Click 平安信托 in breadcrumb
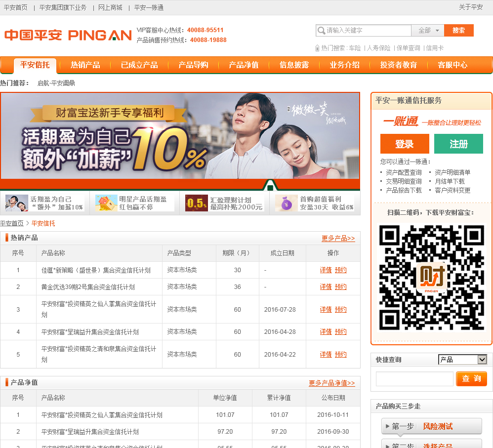The width and height of the screenshot is (493, 448). [43, 223]
